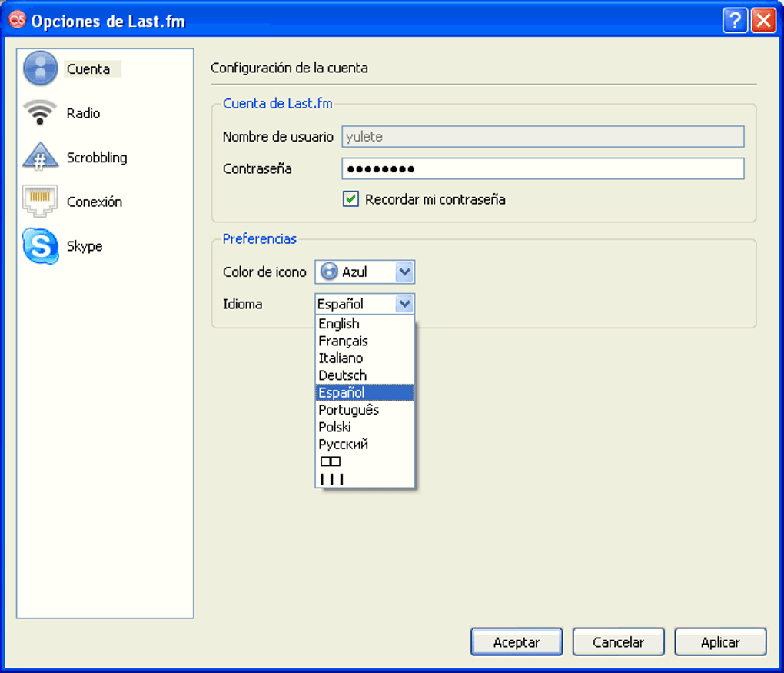Uncheck Recordar mi contraseña checkbox
The width and height of the screenshot is (784, 673).
point(350,198)
